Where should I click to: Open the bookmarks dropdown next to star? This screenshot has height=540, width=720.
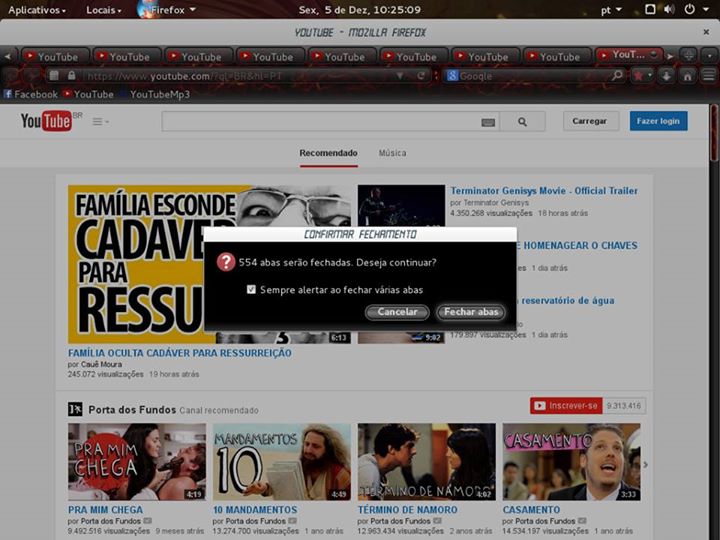pos(650,75)
